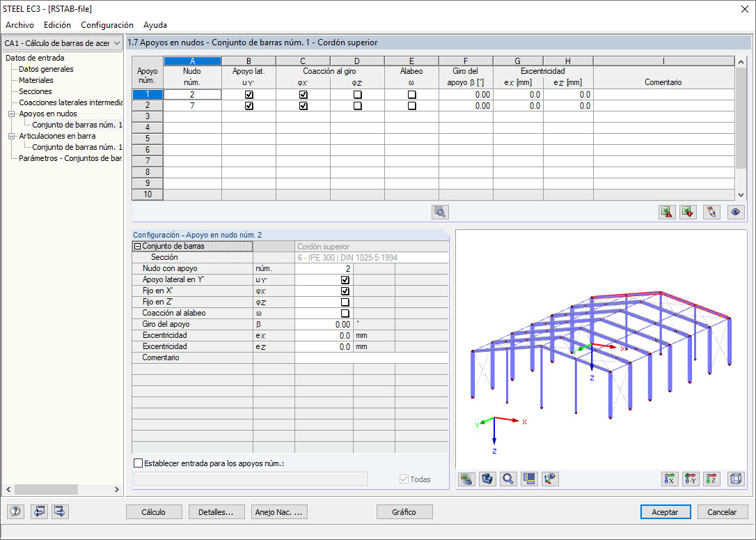Select row header 3 in supports table
Image resolution: width=756 pixels, height=540 pixels.
pos(148,117)
